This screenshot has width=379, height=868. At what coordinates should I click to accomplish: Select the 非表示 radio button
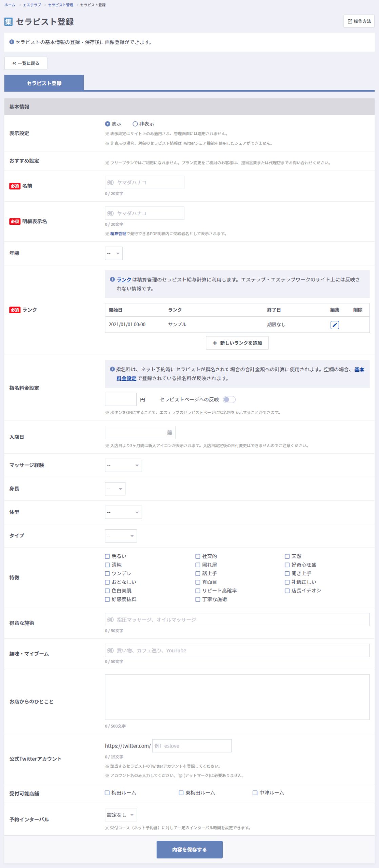(x=135, y=124)
